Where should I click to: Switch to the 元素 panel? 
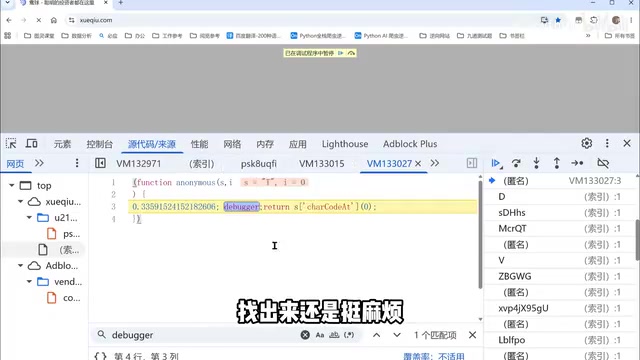point(62,144)
